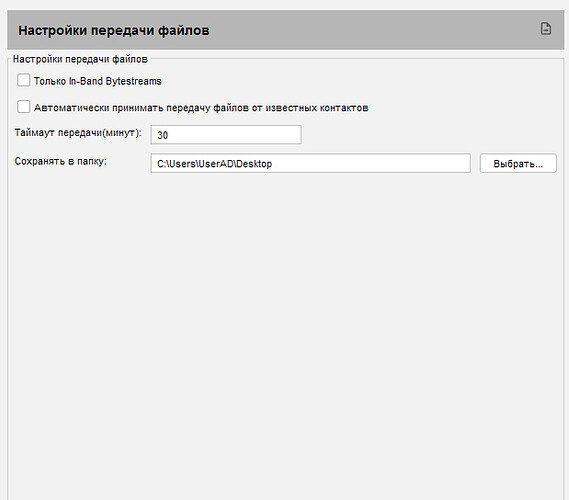Click the 'Настройки передачи файлов' bold header title
The width and height of the screenshot is (569, 500).
pos(114,30)
